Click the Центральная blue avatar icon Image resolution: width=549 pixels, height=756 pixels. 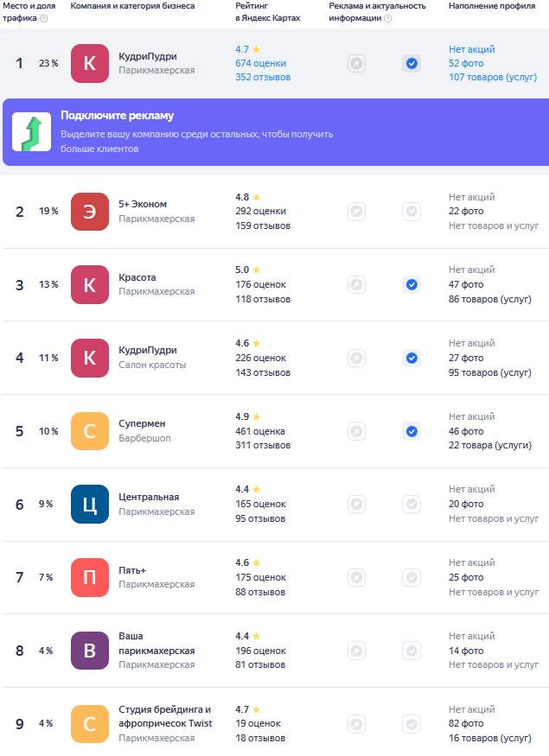click(x=90, y=504)
